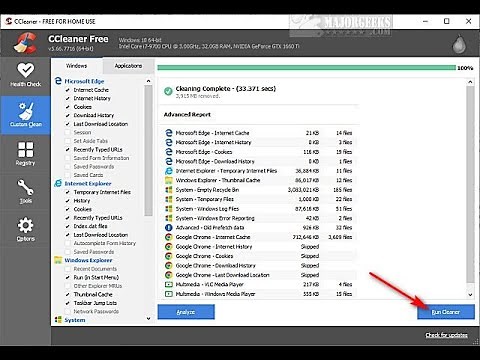This screenshot has width=480, height=360.
Task: Enable Edge Saved Passwords checkbox
Action: pyautogui.click(x=68, y=166)
